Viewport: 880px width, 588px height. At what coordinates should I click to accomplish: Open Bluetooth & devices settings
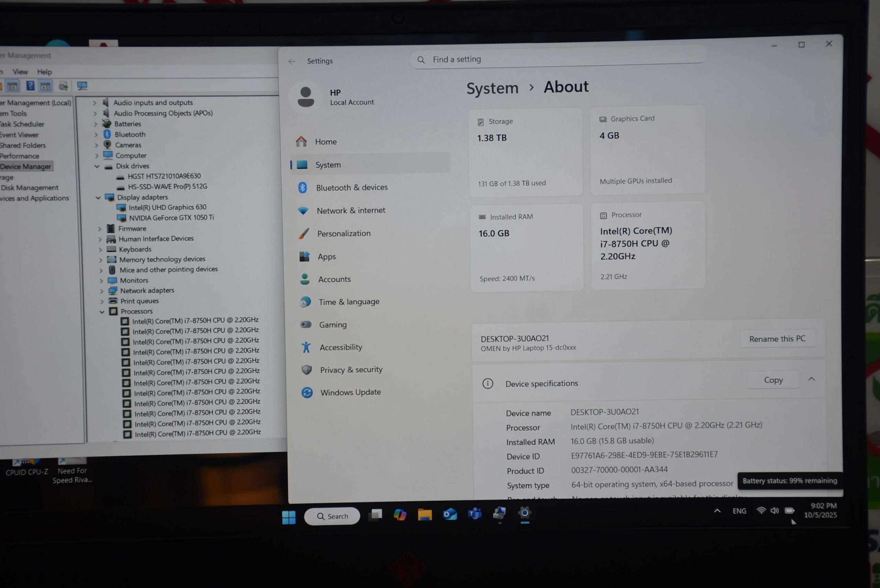click(351, 188)
